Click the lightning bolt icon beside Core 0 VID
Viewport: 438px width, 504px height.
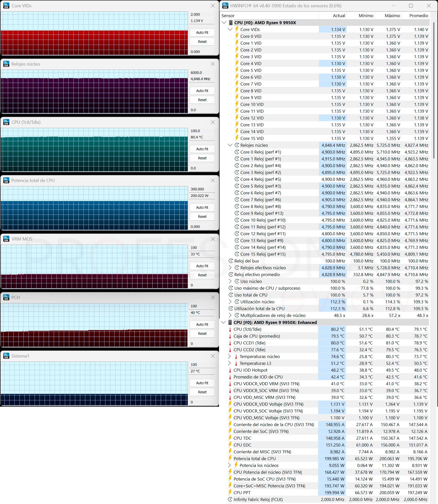tap(237, 36)
